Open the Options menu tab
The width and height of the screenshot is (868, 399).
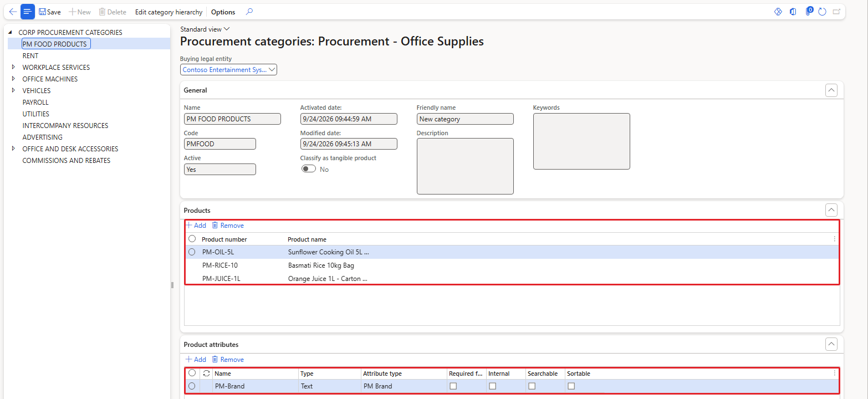(x=223, y=12)
